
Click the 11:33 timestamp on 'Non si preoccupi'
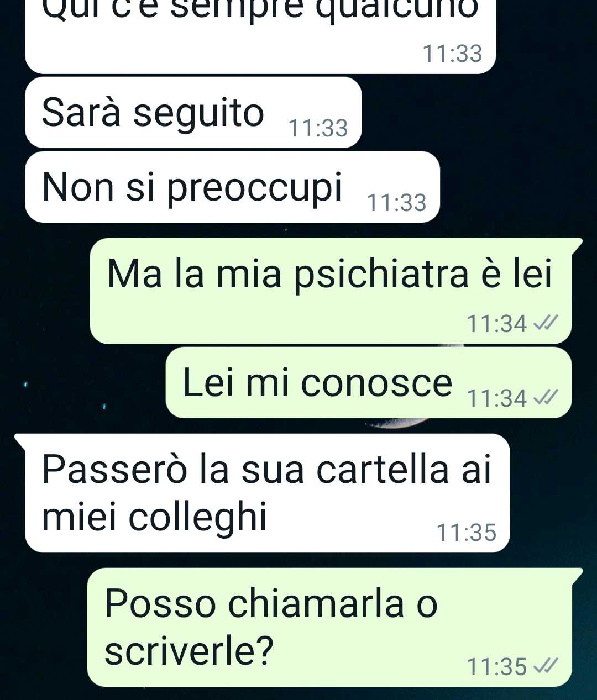[x=397, y=203]
